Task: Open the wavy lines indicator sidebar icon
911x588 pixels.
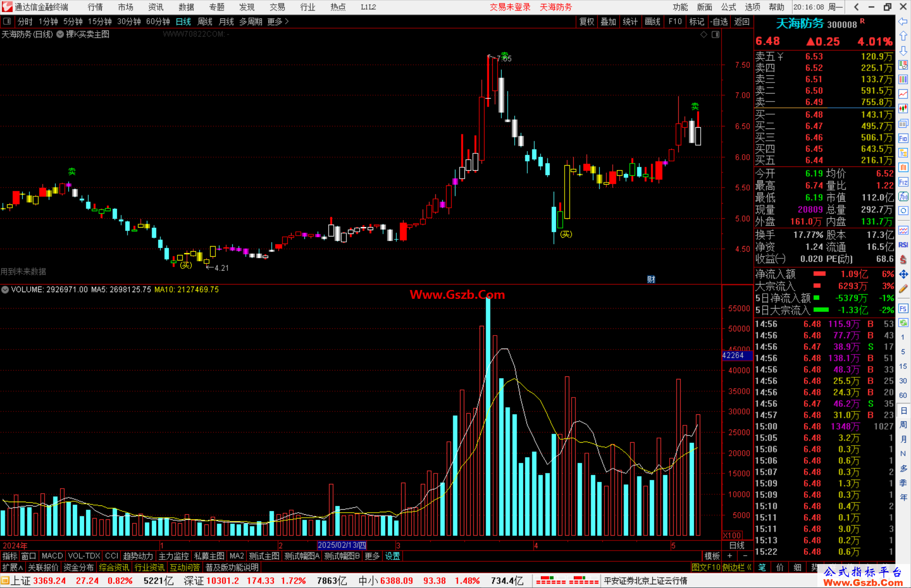Action: (903, 230)
